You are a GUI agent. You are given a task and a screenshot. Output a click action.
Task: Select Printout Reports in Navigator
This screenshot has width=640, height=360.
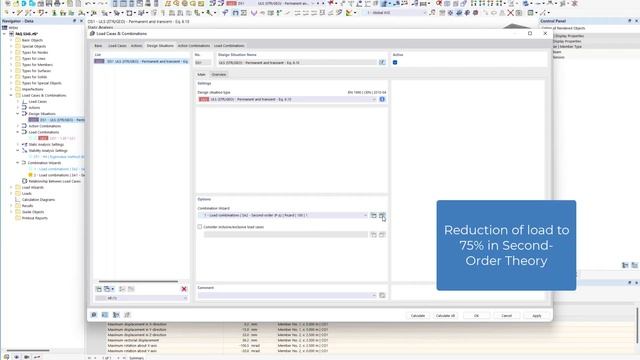point(35,218)
